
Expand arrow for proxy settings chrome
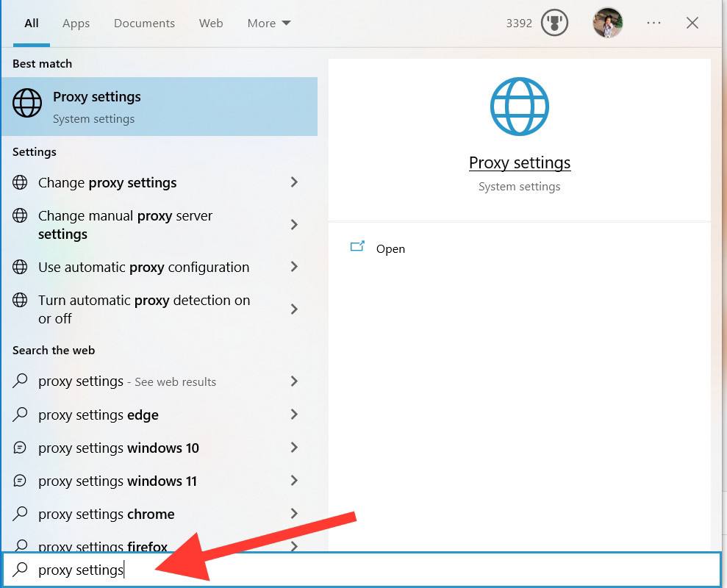(x=294, y=514)
